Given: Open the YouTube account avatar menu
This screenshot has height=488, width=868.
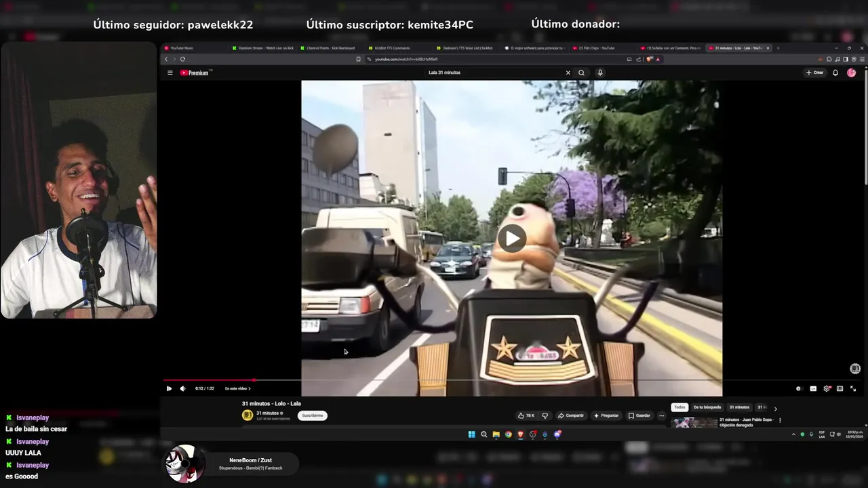Looking at the screenshot, I should click(x=852, y=73).
